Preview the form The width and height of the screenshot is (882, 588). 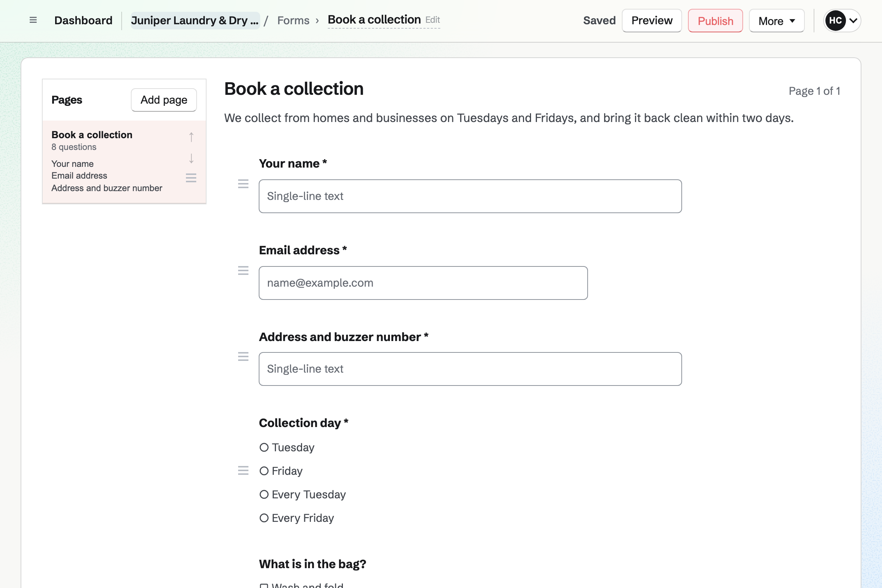(x=652, y=21)
